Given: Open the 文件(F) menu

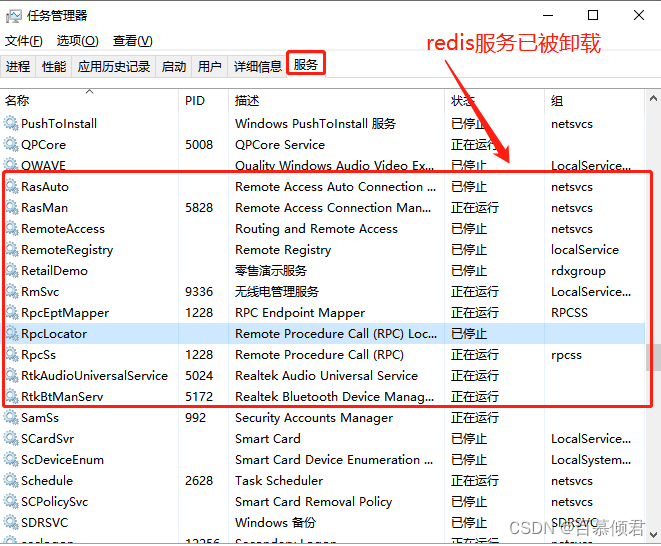Looking at the screenshot, I should [24, 41].
